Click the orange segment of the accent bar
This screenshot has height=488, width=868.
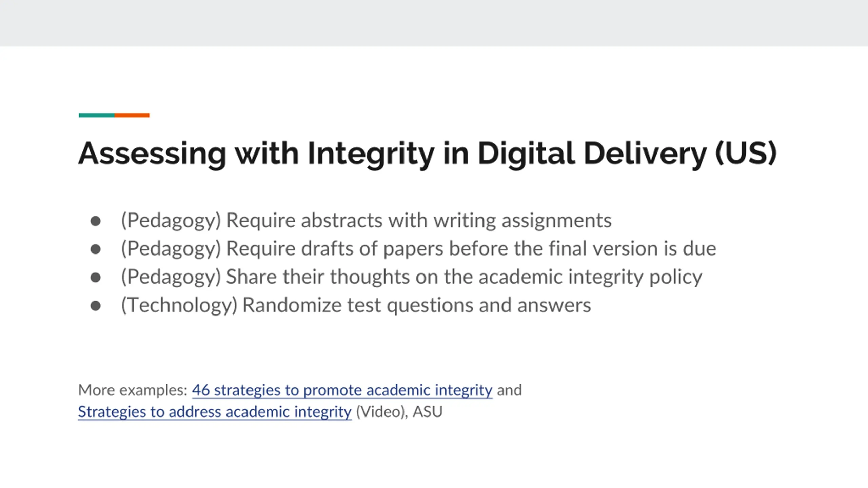[x=132, y=115]
